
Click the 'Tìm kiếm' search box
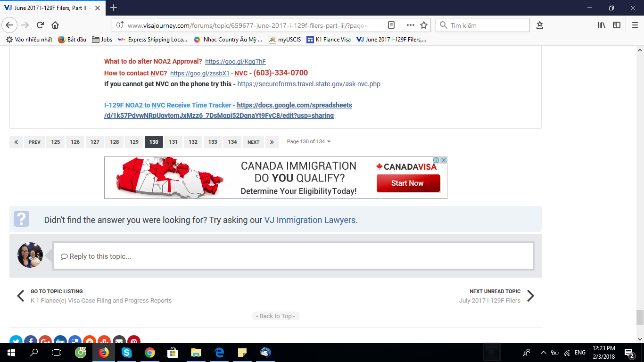click(483, 25)
